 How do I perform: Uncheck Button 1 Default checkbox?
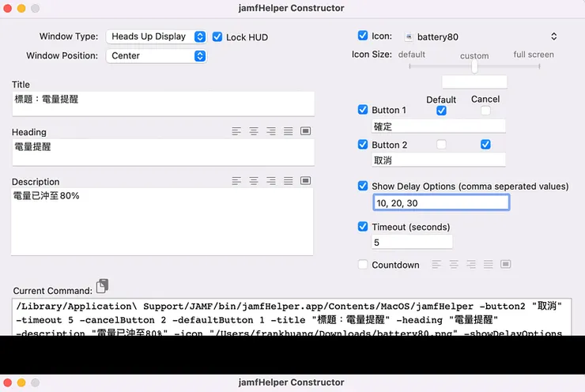(441, 111)
